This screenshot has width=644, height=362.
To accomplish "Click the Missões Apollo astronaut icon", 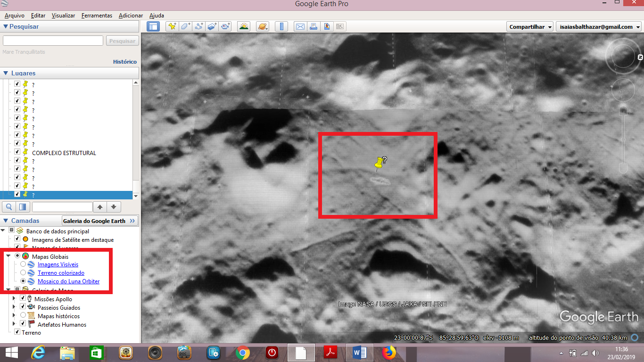I will 30,299.
